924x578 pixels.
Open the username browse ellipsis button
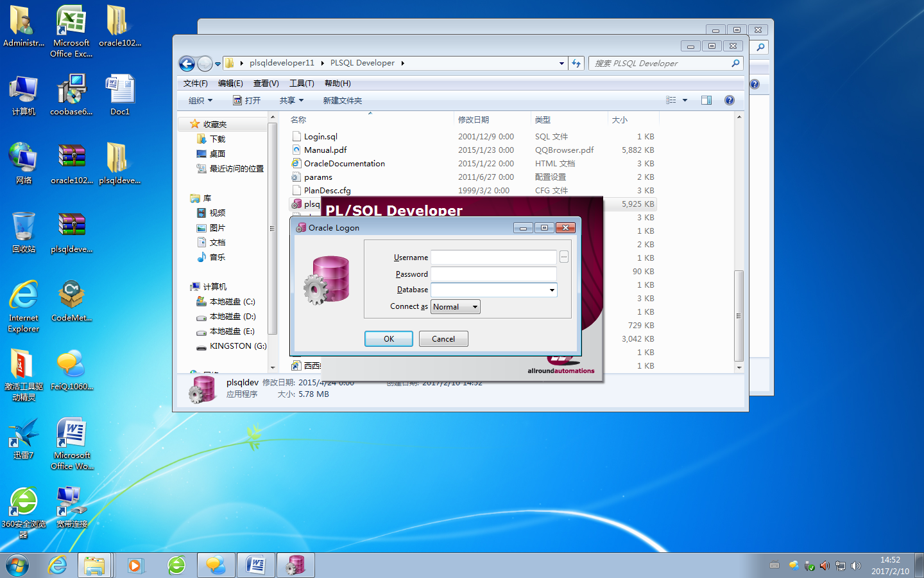(x=564, y=257)
